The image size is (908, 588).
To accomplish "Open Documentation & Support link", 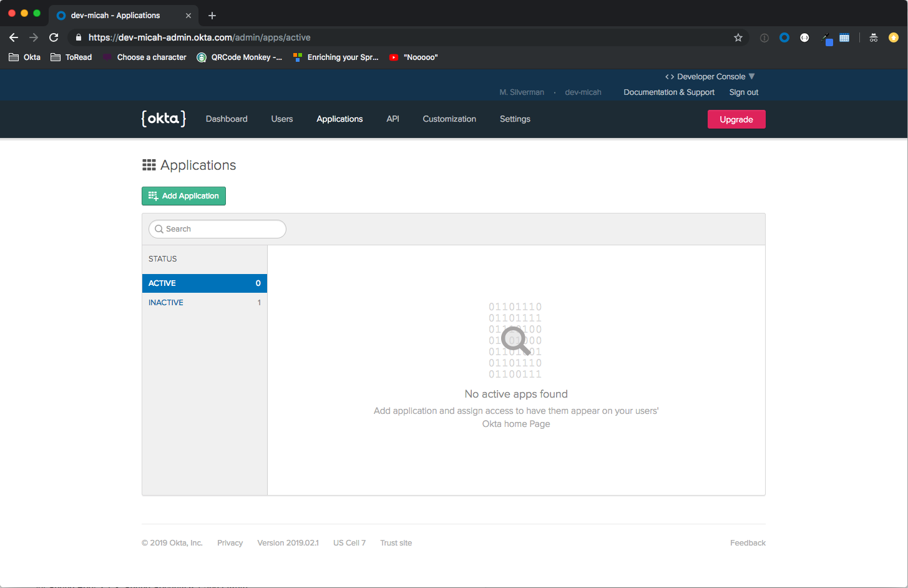I will (x=669, y=92).
